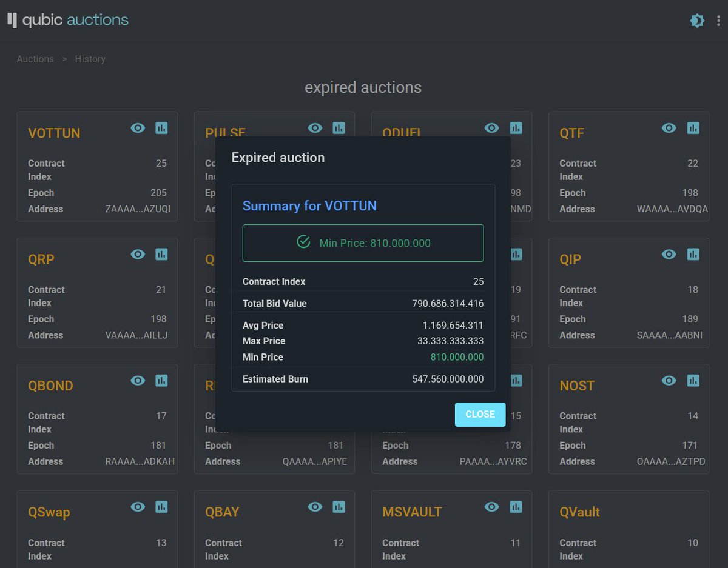Select address ZAAAA...AZUQI on VOTTUN card

[138, 209]
